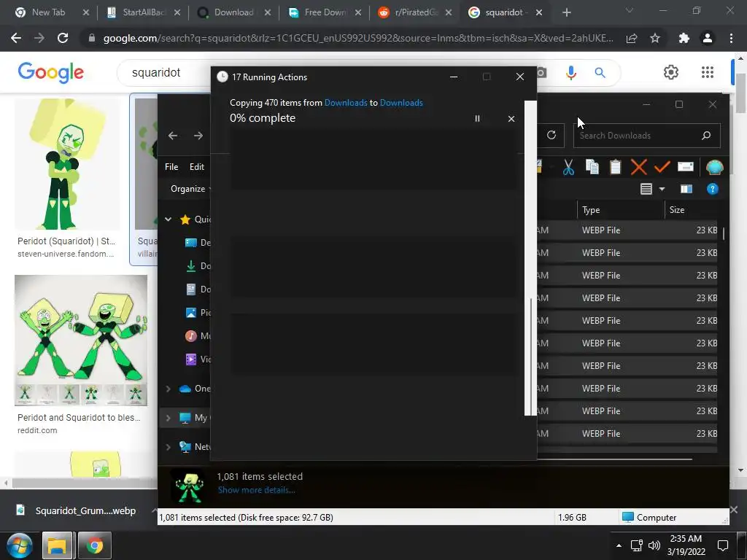Go back in the Explorer window
Screen dimensions: 747x560
click(172, 136)
